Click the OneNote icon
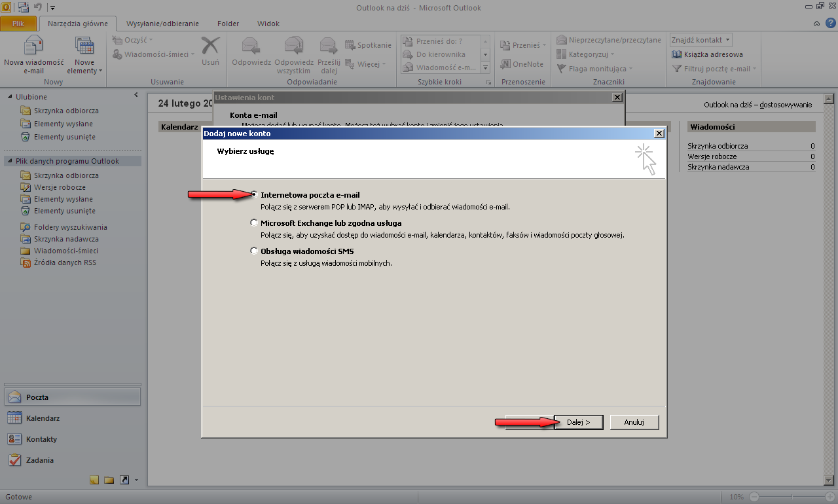 (522, 63)
